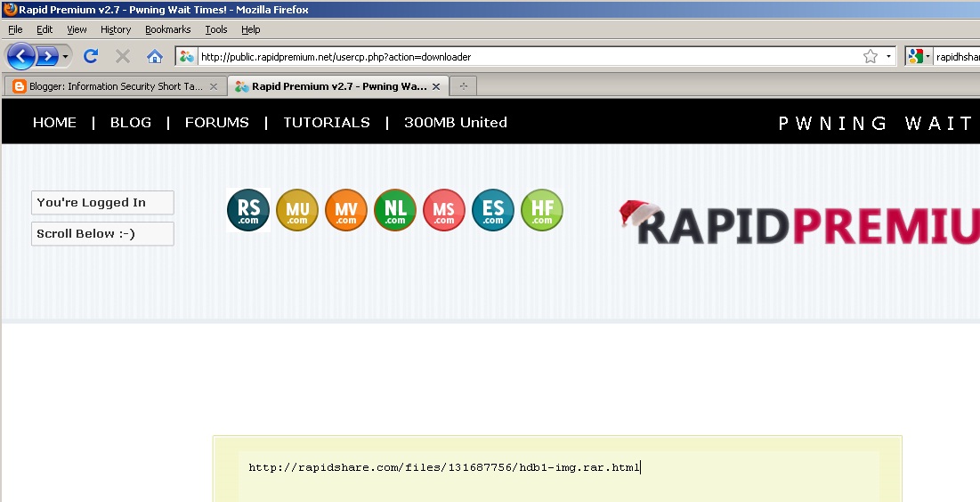Image resolution: width=980 pixels, height=502 pixels.
Task: Click the You're Logged In box
Action: click(102, 203)
